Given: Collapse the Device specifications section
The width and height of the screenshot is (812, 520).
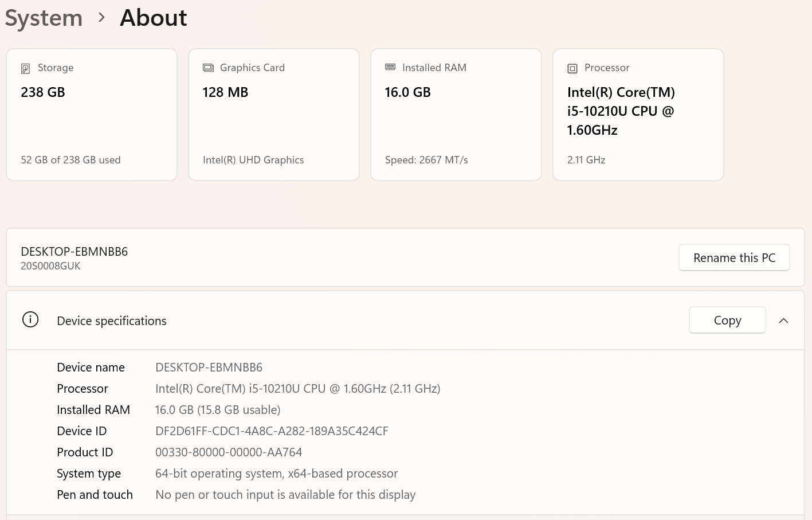Looking at the screenshot, I should tap(783, 320).
